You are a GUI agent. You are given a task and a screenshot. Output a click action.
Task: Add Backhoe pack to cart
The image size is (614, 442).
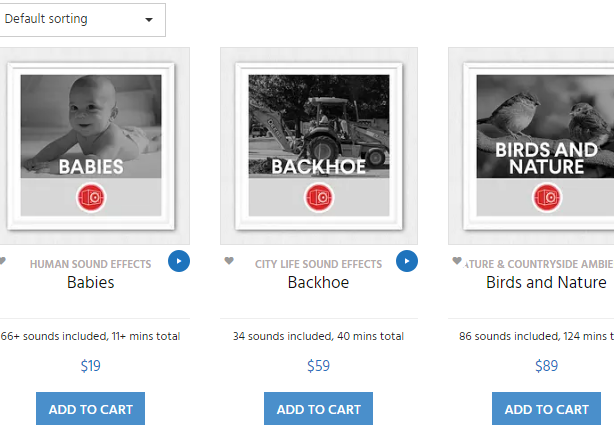[318, 409]
